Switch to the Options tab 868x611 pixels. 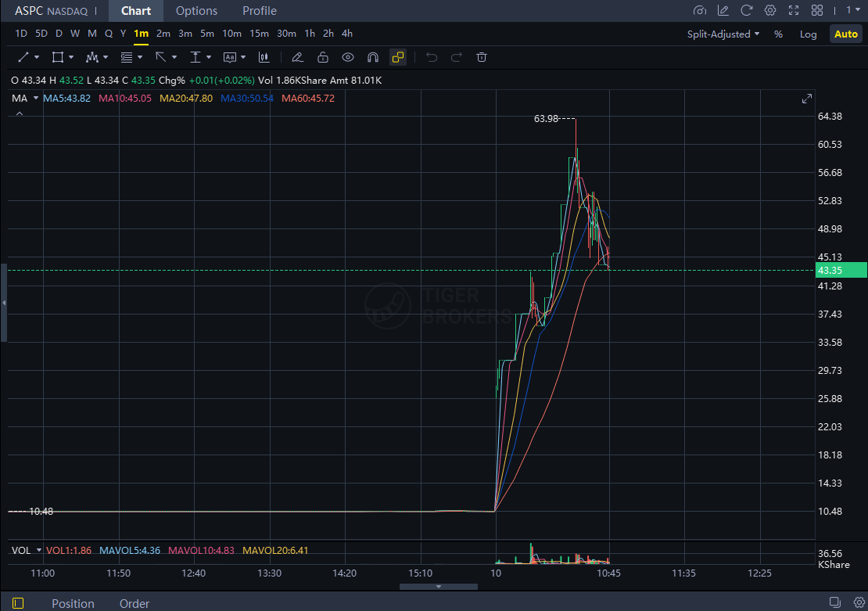196,10
